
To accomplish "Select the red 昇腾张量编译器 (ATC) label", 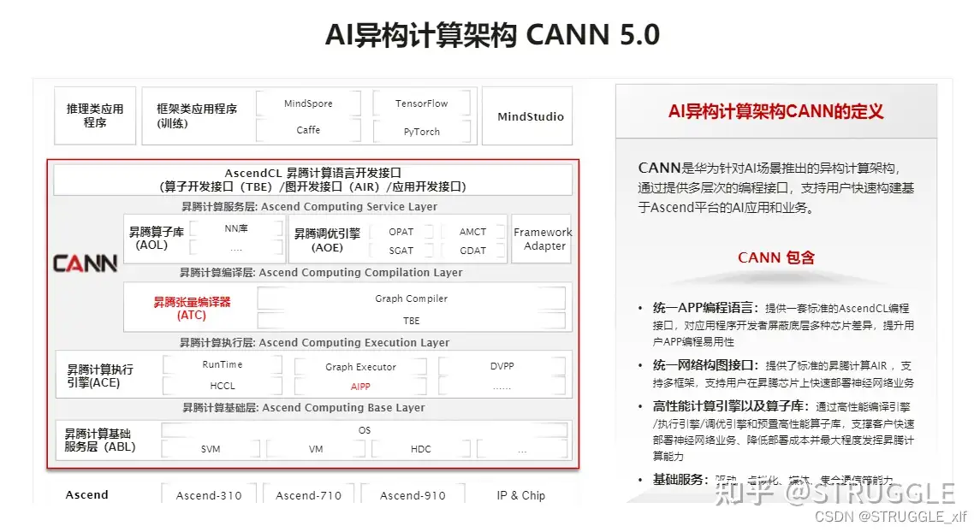I will pyautogui.click(x=192, y=309).
